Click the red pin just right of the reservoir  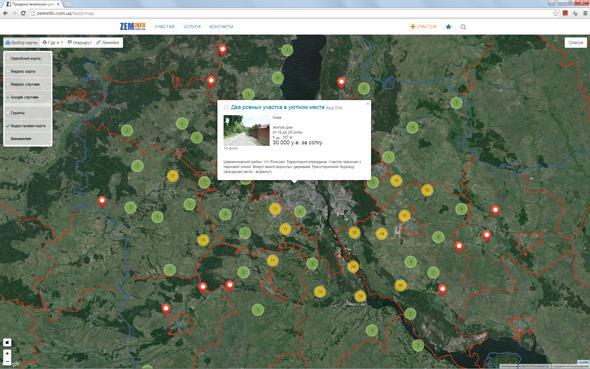tap(341, 83)
